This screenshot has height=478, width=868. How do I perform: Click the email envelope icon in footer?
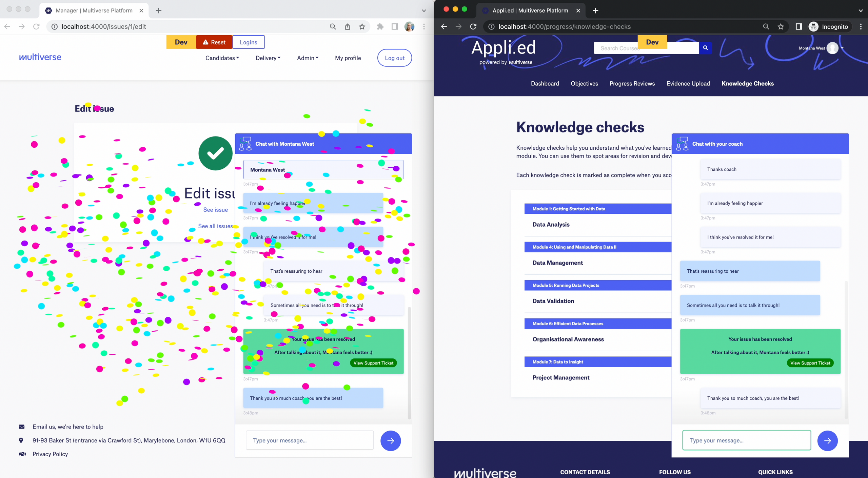pyautogui.click(x=22, y=427)
